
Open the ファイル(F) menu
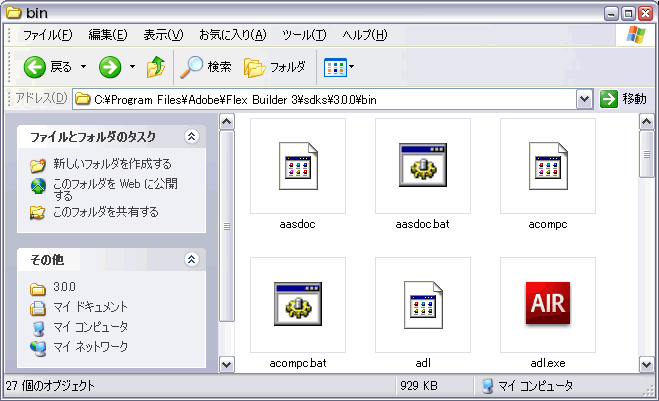[x=47, y=35]
